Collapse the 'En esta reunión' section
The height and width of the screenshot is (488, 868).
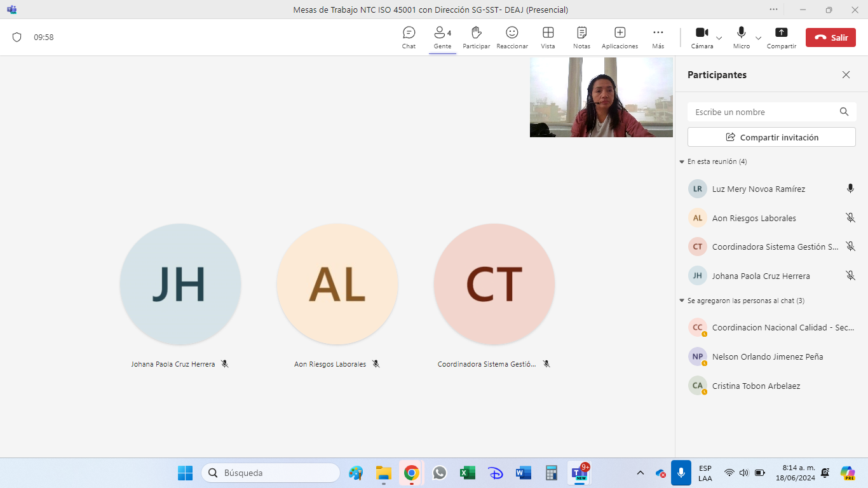pos(682,162)
